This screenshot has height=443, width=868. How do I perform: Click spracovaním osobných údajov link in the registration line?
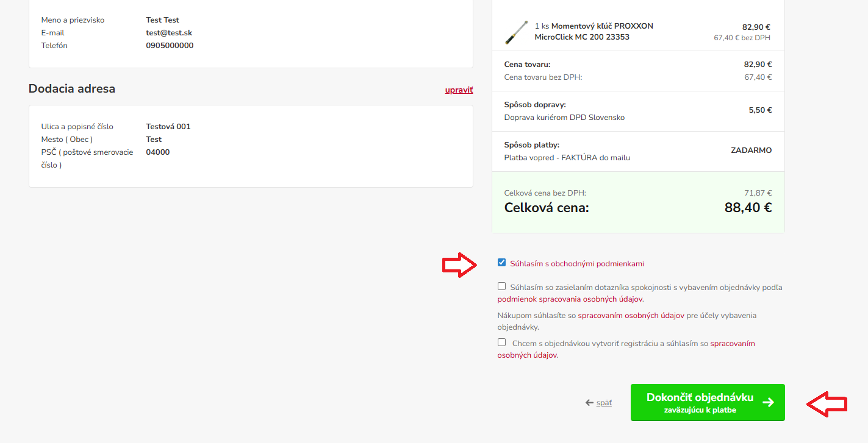pyautogui.click(x=732, y=344)
